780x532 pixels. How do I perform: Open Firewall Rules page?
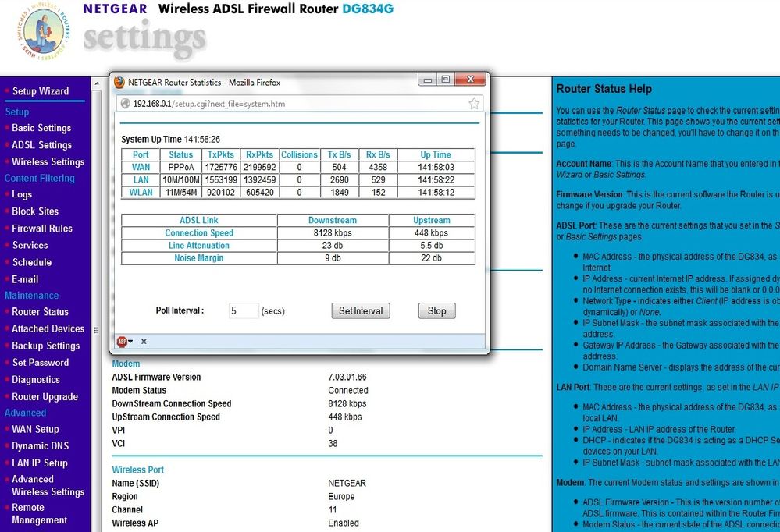click(42, 229)
